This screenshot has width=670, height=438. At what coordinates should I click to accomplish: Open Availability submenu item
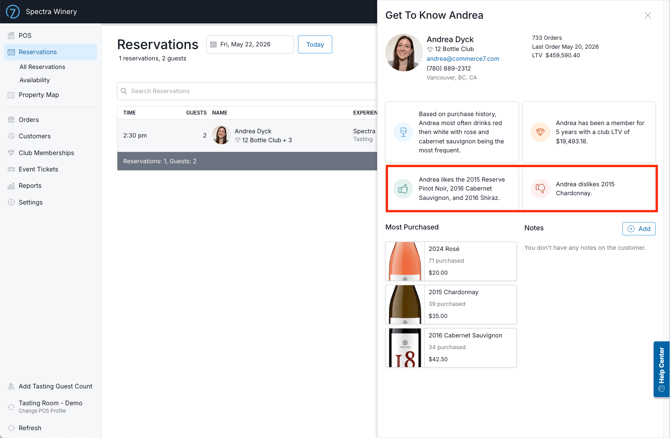(x=34, y=80)
